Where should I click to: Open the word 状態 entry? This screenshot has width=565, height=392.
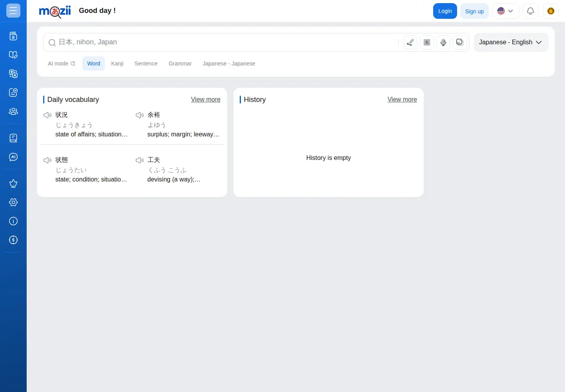tap(62, 160)
